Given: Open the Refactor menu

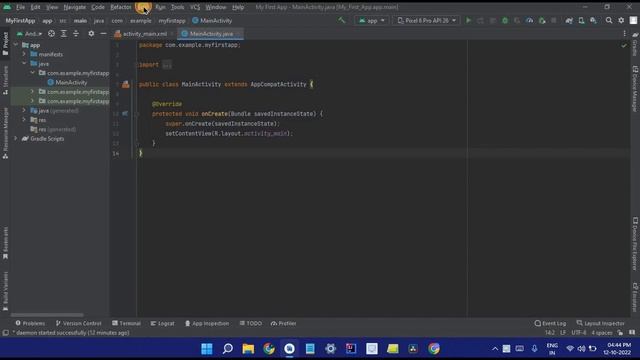Looking at the screenshot, I should click(x=121, y=7).
